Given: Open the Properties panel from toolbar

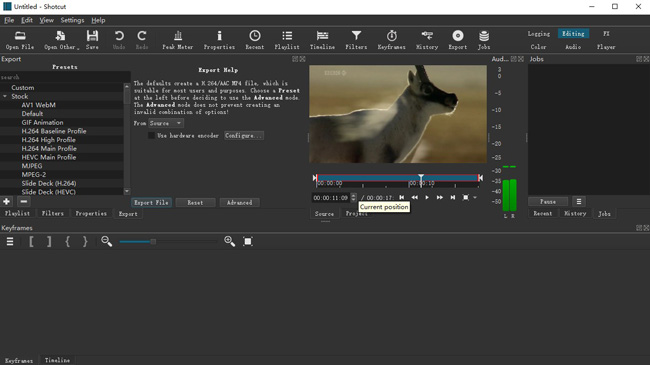Looking at the screenshot, I should coord(219,40).
